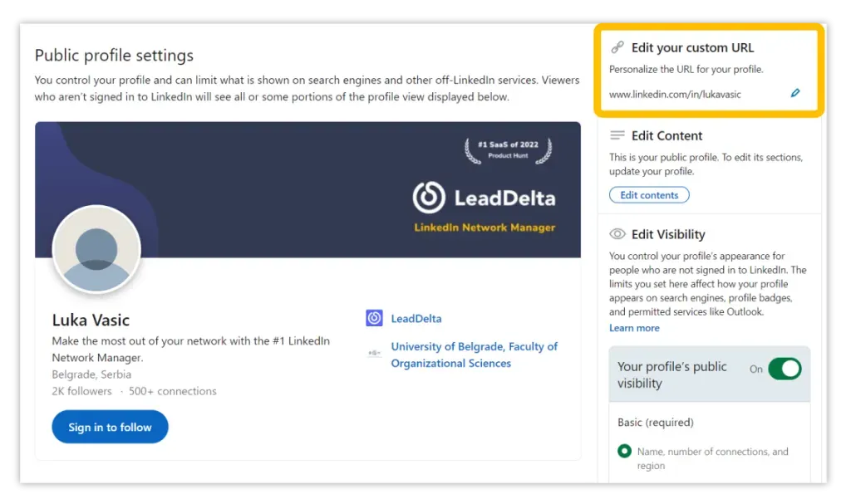
Task: Click the Edit your custom URL heading
Action: pos(692,47)
